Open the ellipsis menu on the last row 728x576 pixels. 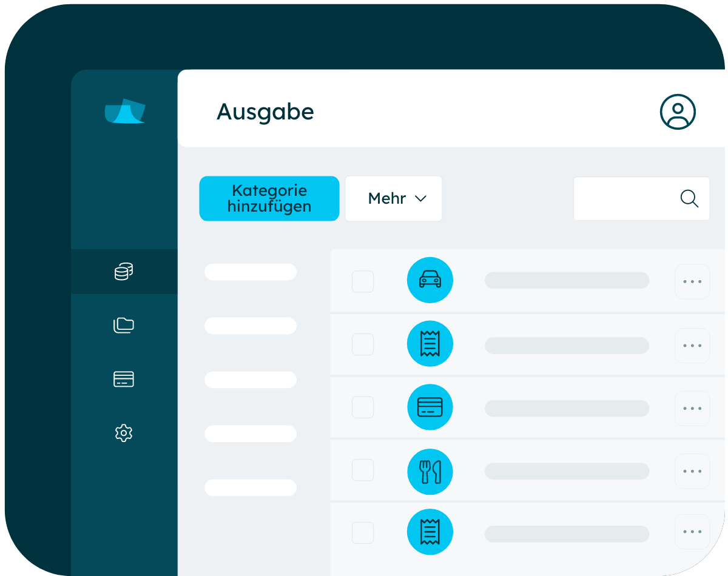(x=692, y=532)
